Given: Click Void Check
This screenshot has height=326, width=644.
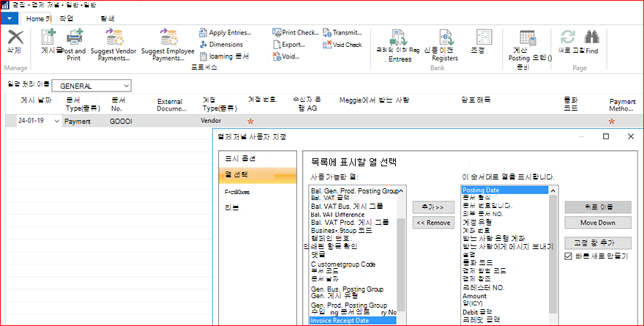Looking at the screenshot, I should tap(342, 45).
